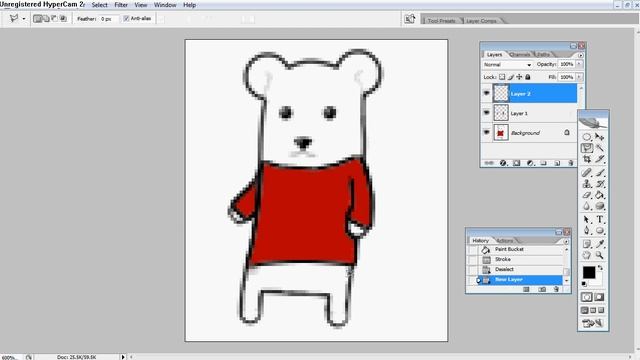Switch to Quick Mask mode
Image resolution: width=640 pixels, height=360 pixels.
pyautogui.click(x=599, y=297)
